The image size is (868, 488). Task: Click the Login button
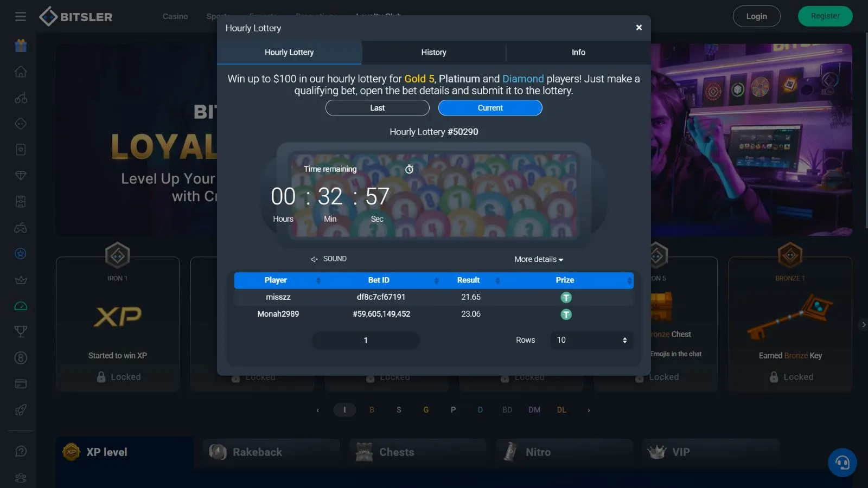(x=756, y=16)
